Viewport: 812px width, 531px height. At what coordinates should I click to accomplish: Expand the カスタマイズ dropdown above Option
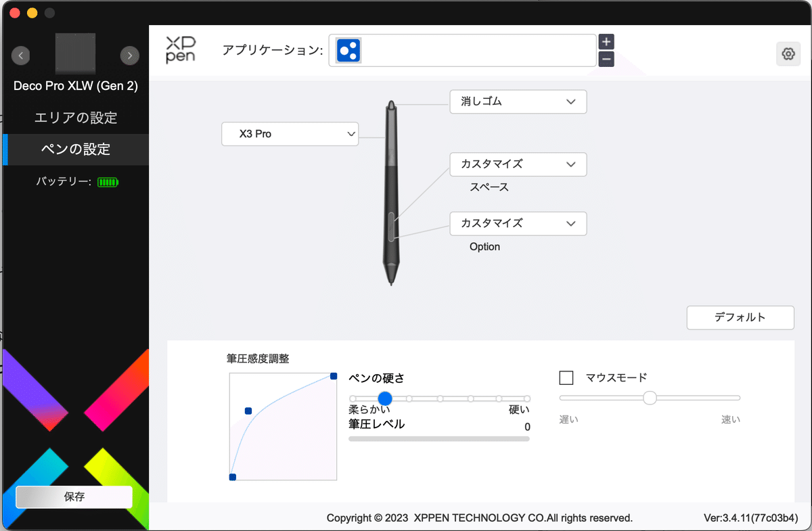tap(518, 223)
